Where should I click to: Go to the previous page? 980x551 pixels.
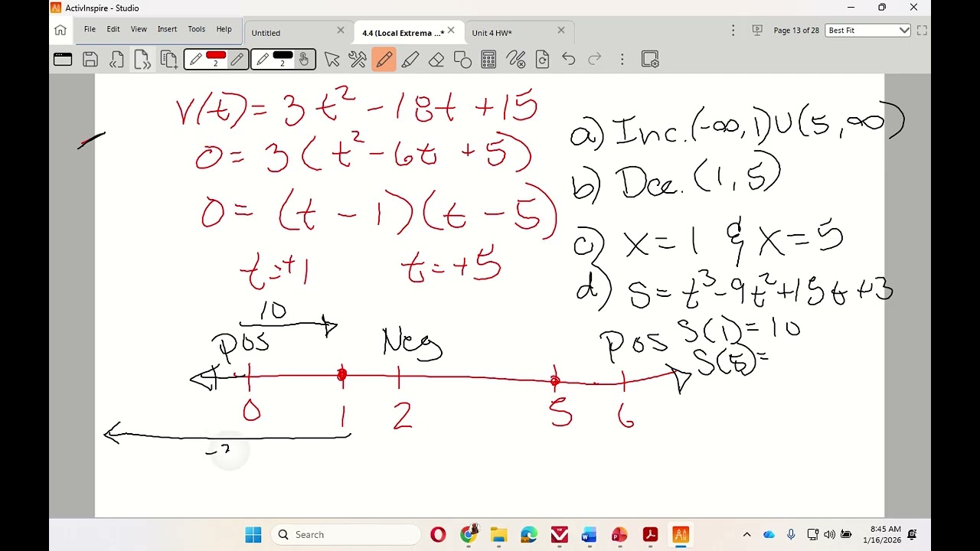click(116, 60)
